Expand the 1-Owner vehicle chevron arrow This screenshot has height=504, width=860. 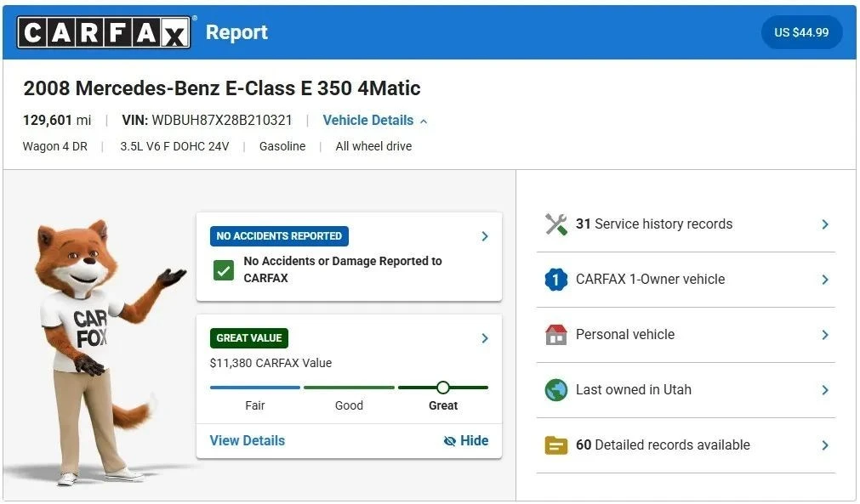coord(825,280)
